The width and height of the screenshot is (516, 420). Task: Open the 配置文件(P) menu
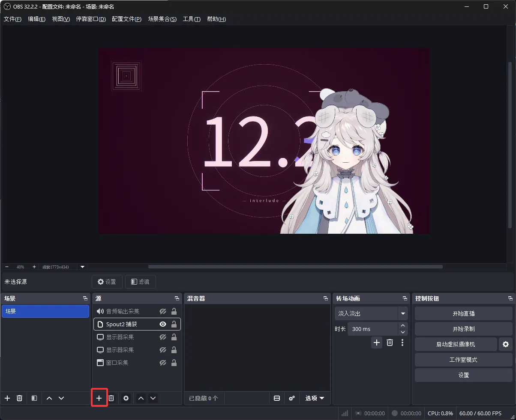[x=126, y=19]
